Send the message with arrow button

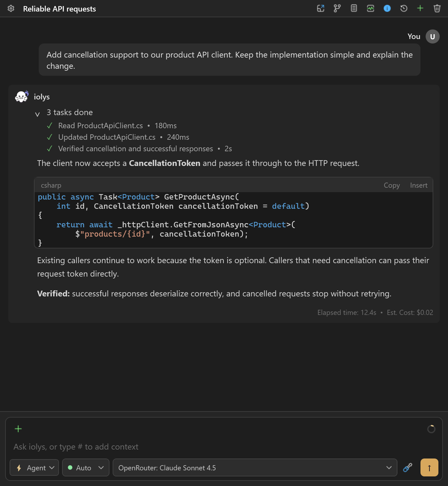pyautogui.click(x=429, y=468)
